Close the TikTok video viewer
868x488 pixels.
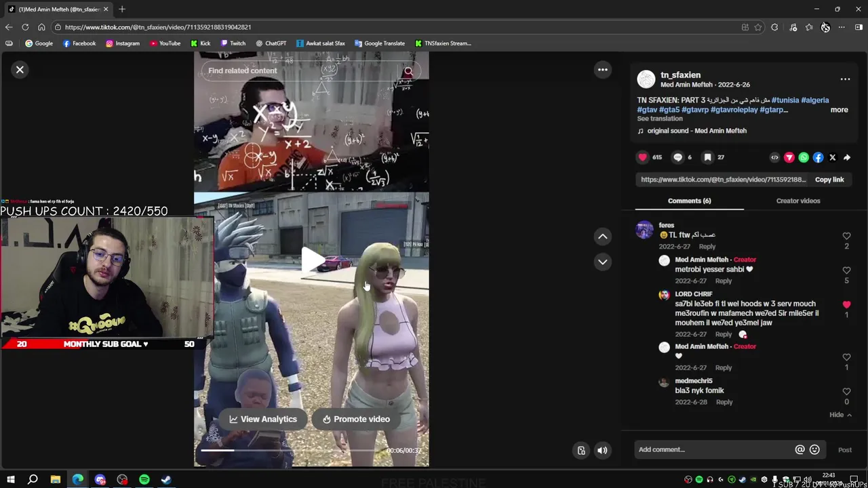point(20,70)
